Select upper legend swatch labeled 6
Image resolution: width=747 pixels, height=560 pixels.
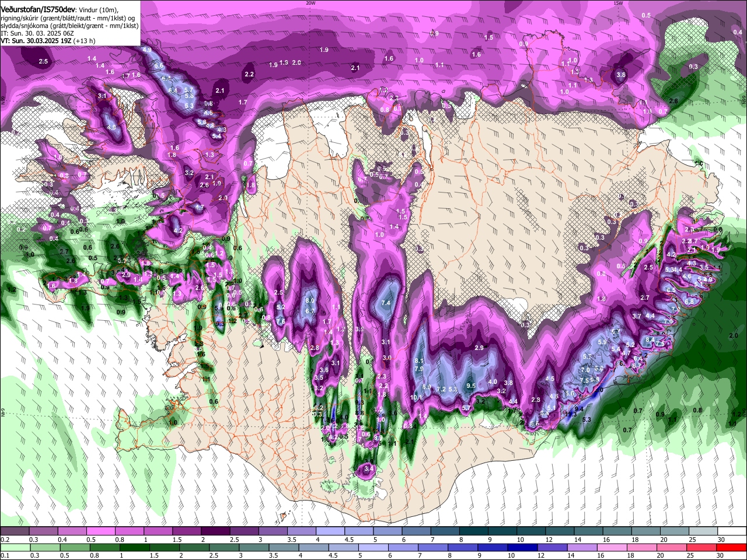tap(416, 531)
